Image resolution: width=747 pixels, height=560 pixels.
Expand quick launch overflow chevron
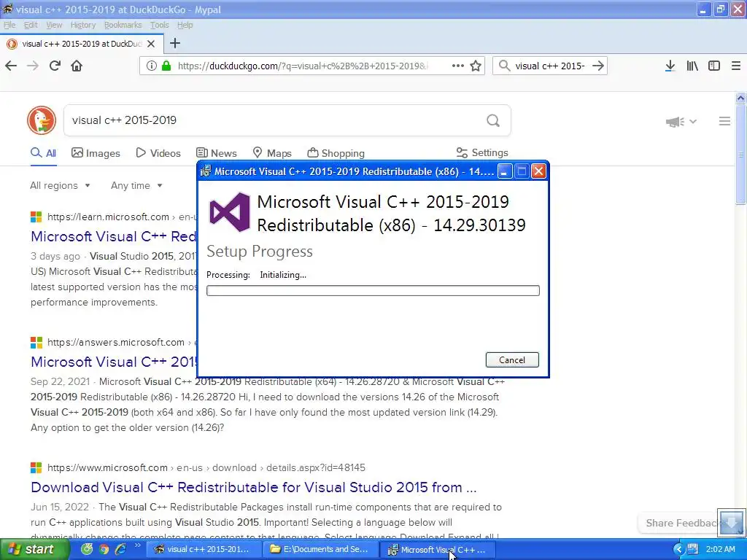138,545
